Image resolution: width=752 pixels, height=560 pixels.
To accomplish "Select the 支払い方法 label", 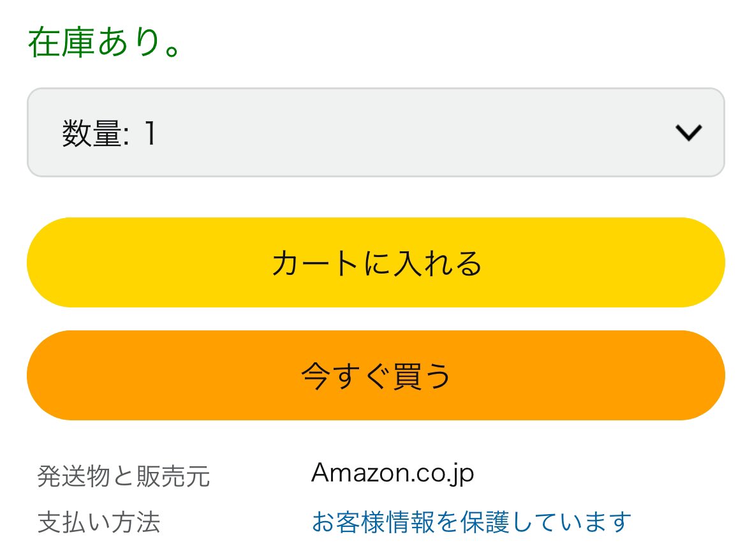I will pyautogui.click(x=99, y=523).
